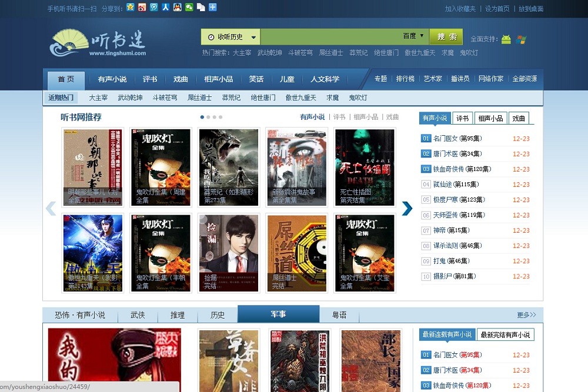The image size is (588, 392).
Task: Select the 戏曲 tab in the ranking panel
Action: 519,118
